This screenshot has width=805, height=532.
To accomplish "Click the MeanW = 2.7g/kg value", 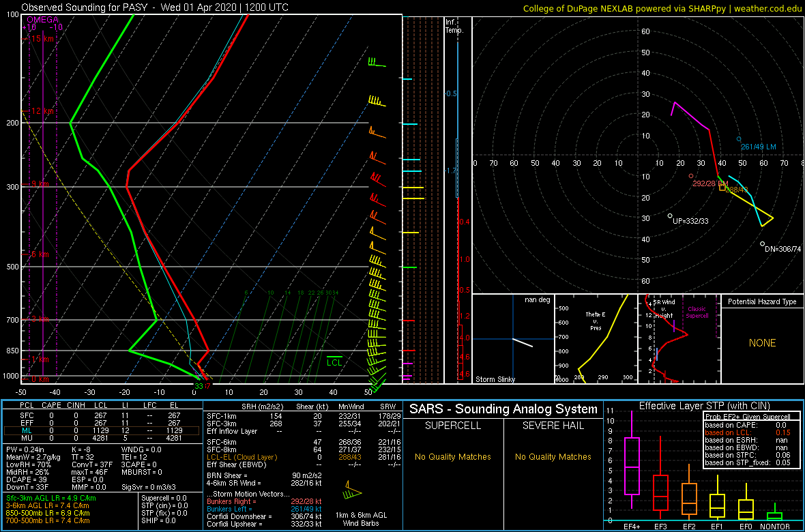I will pyautogui.click(x=33, y=458).
